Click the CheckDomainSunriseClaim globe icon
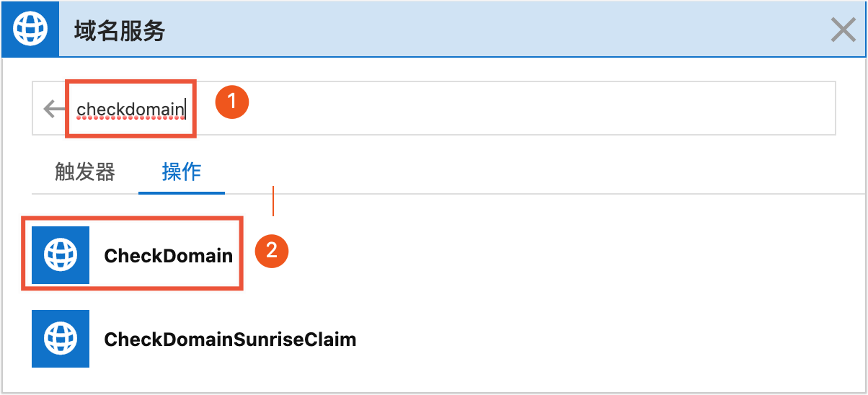Viewport: 868px width, 395px height. pos(61,339)
